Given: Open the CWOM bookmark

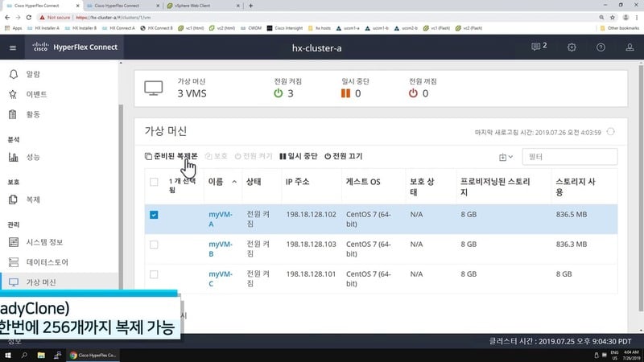Looking at the screenshot, I should [251, 28].
